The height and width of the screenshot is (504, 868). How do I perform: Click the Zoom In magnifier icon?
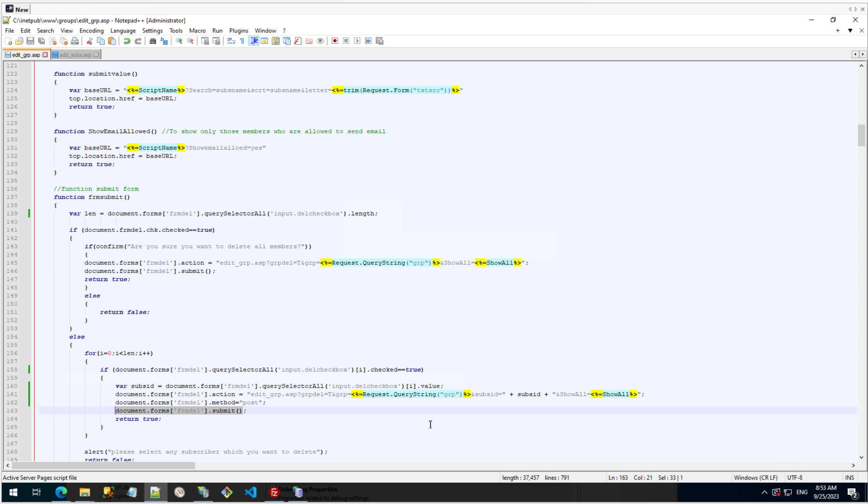coord(179,41)
